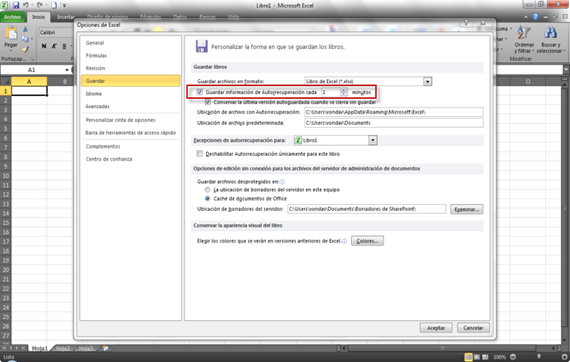Click the Colores button
Image resolution: width=570 pixels, height=362 pixels.
click(367, 241)
